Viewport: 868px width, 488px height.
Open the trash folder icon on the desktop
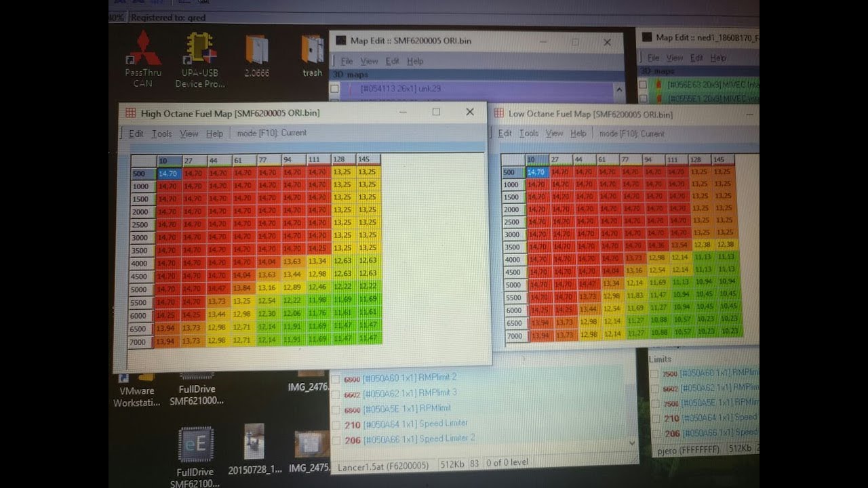tap(313, 56)
